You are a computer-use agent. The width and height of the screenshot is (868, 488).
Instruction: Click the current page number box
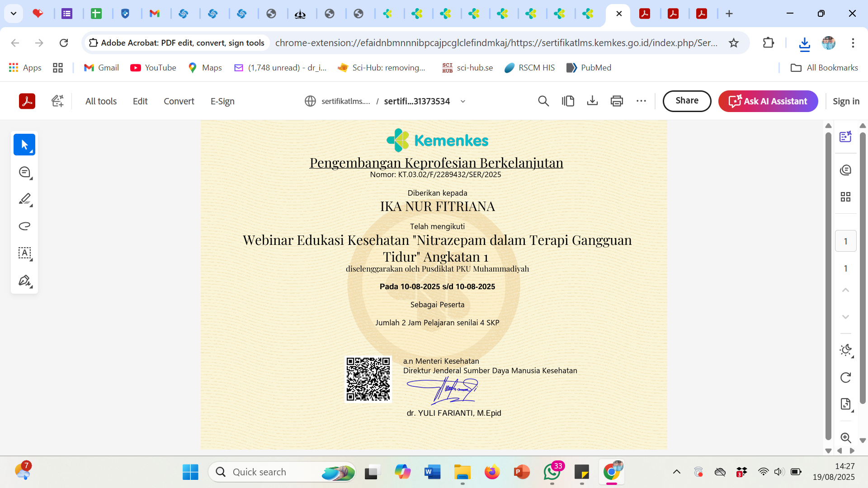pyautogui.click(x=845, y=241)
